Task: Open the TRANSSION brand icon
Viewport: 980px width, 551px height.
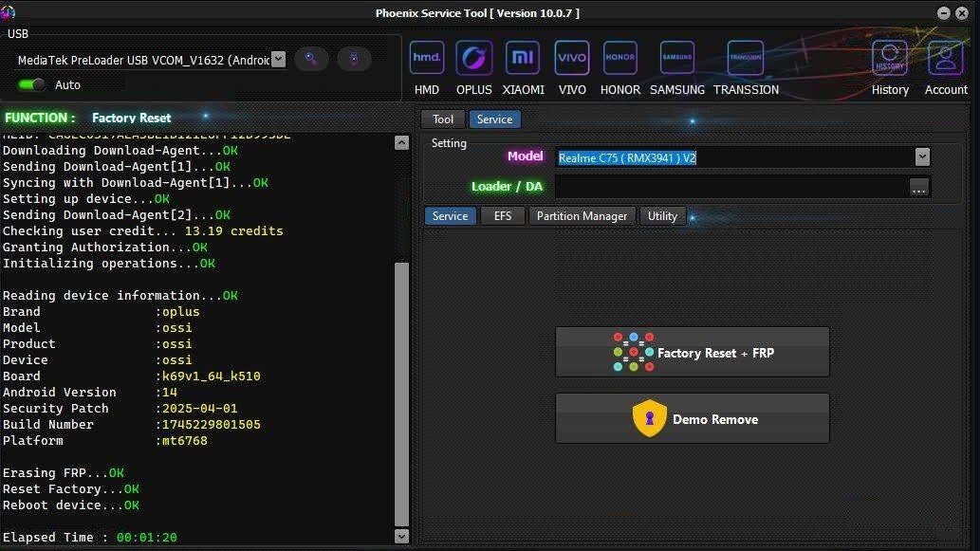Action: click(746, 58)
